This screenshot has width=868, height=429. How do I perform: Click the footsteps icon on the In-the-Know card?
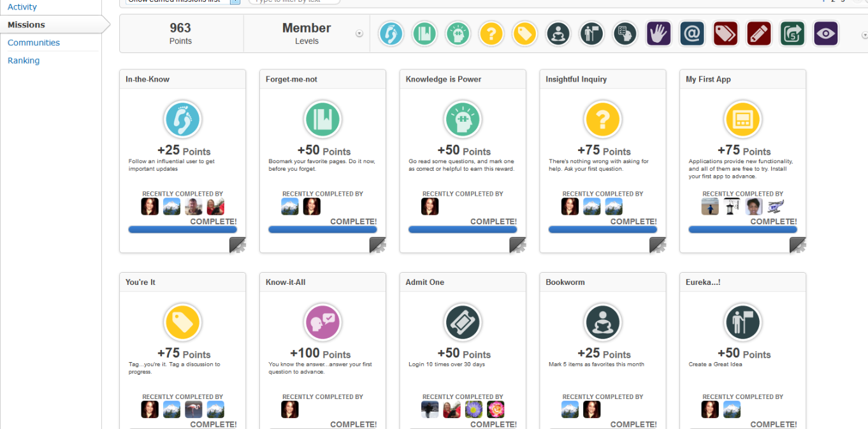click(183, 120)
